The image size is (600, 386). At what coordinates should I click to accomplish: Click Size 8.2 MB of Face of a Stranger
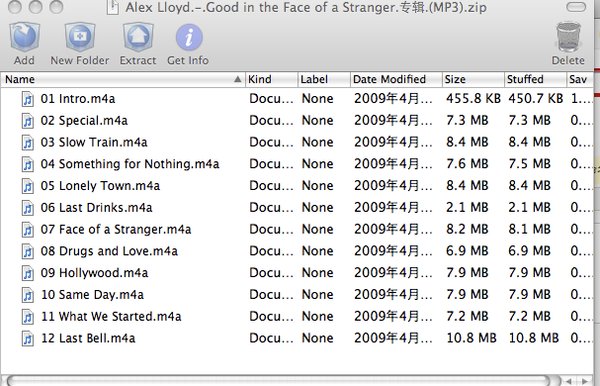[x=467, y=230]
